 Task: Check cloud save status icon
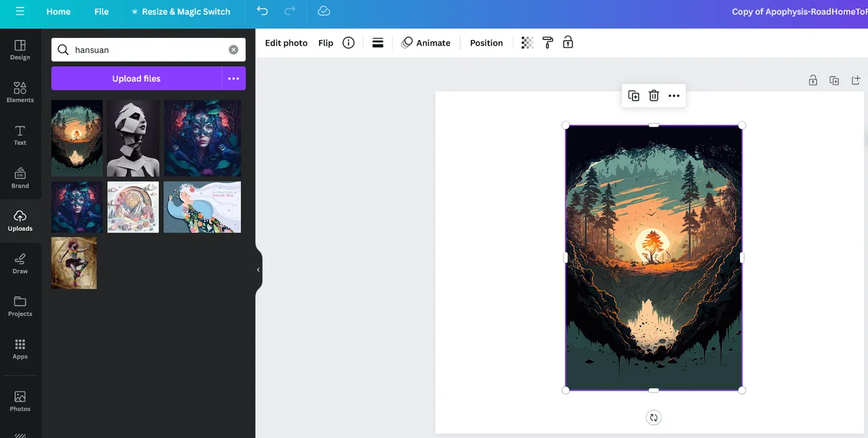click(324, 11)
